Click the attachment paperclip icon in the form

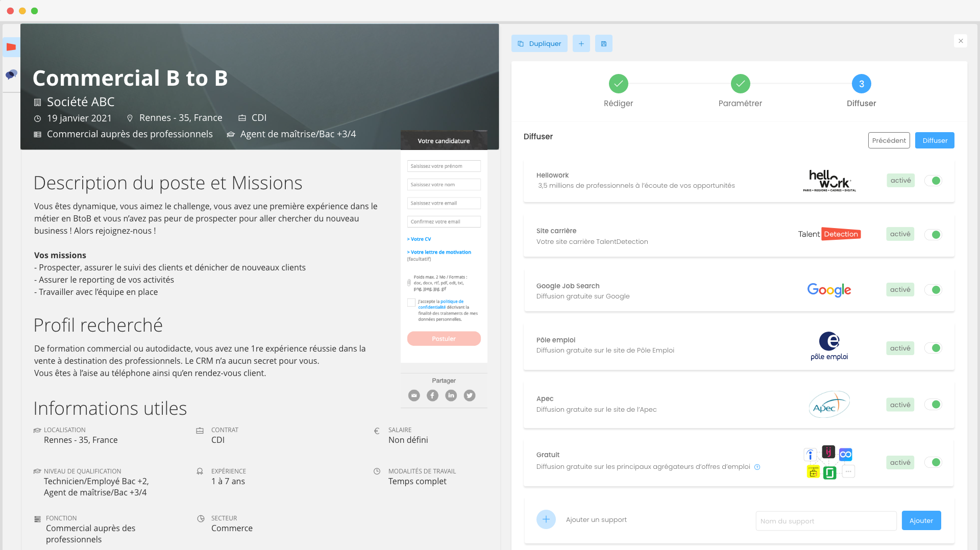pyautogui.click(x=409, y=283)
